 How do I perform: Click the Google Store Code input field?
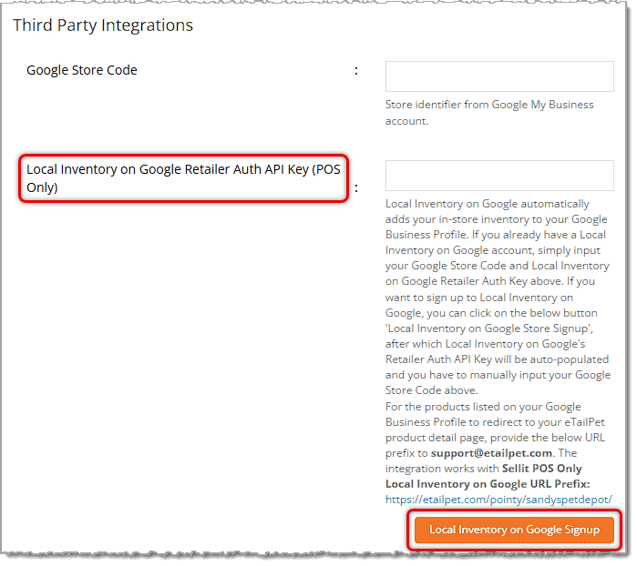499,76
